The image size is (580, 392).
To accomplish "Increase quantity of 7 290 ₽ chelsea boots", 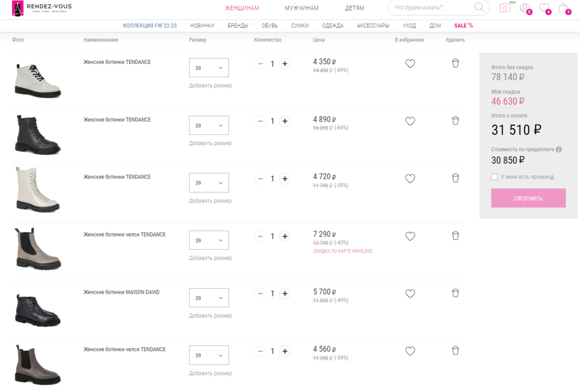I will 285,236.
